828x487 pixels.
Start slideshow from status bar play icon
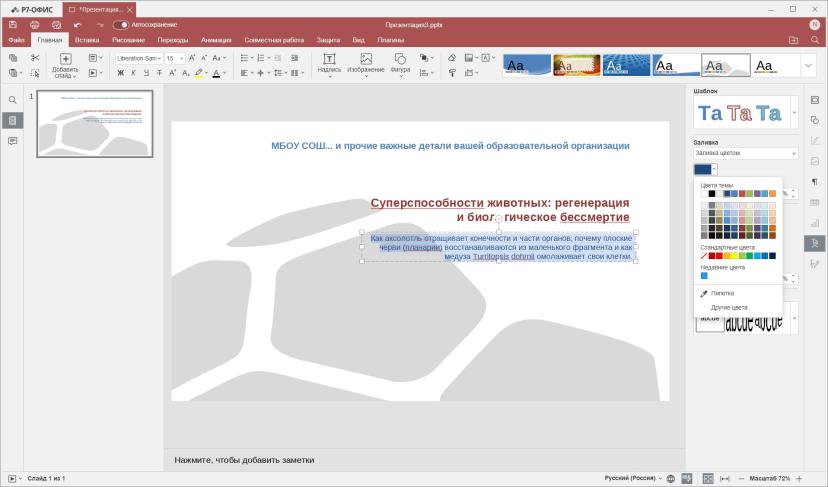click(x=12, y=478)
